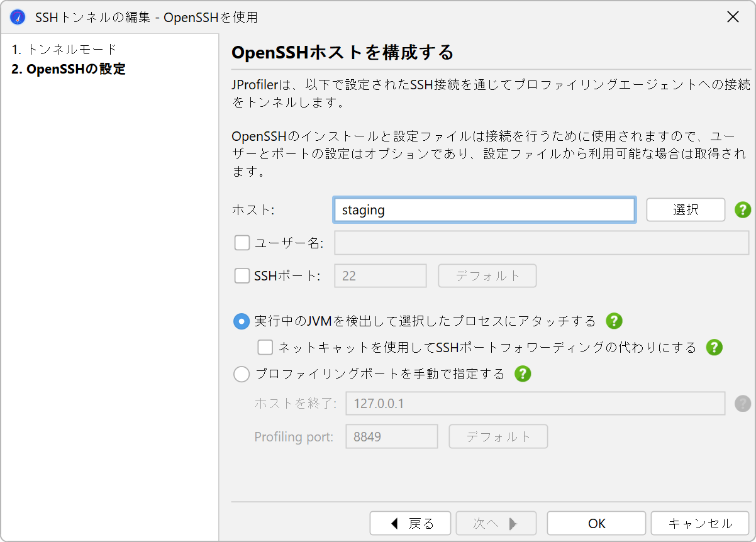The height and width of the screenshot is (542, 756).
Task: Tick the netcat instead of SSH forwarding checkbox
Action: 265,347
